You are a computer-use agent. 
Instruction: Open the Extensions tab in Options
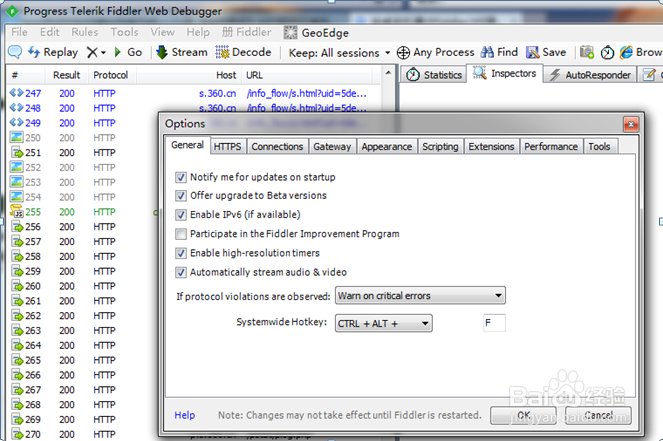491,147
